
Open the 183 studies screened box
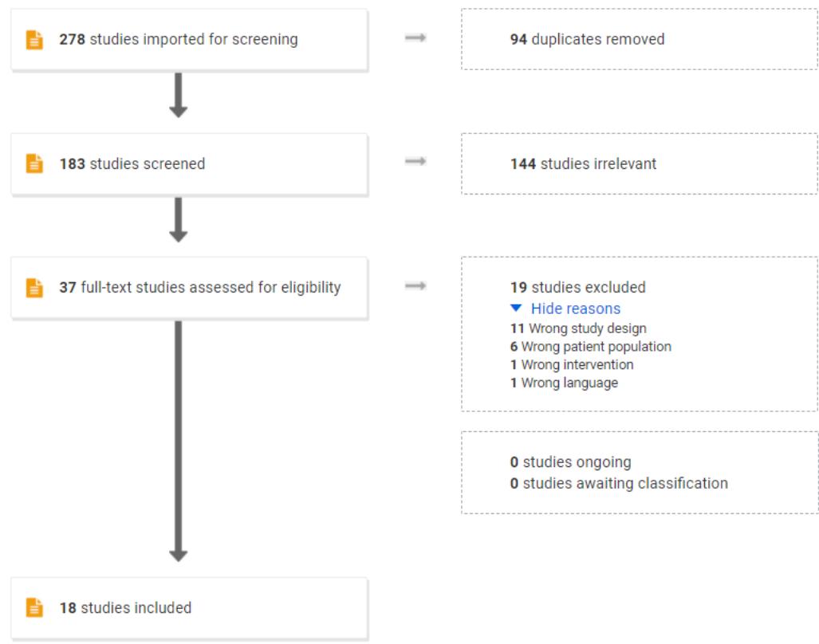189,163
